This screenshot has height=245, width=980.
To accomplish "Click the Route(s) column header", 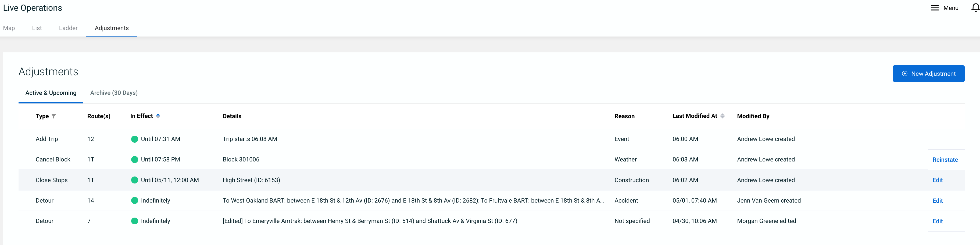I will coord(99,116).
